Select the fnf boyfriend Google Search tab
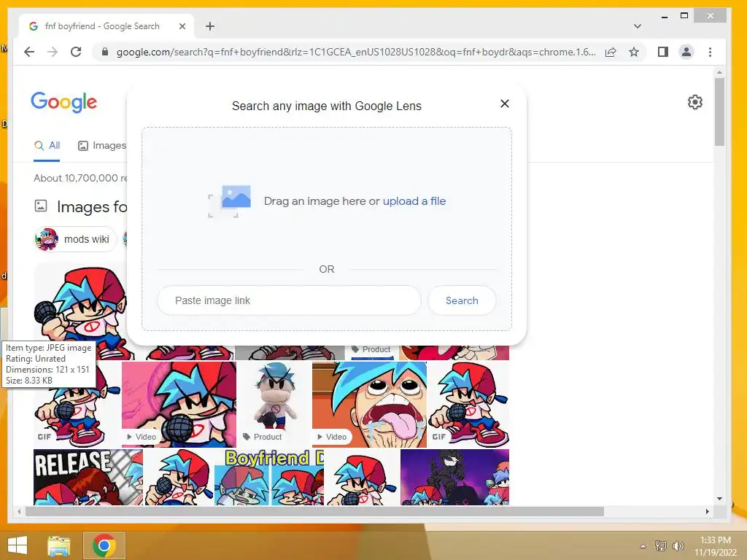Screen dimensions: 747x560 107,26
